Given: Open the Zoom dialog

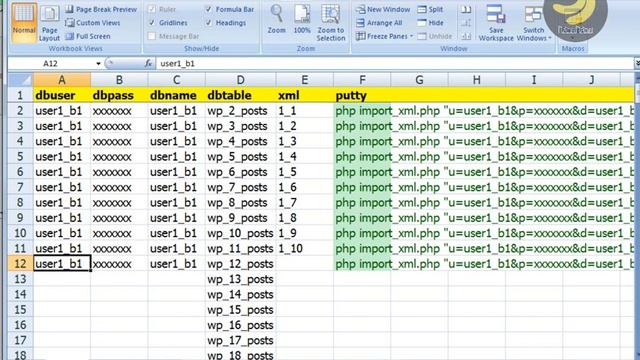Looking at the screenshot, I should pos(276,20).
